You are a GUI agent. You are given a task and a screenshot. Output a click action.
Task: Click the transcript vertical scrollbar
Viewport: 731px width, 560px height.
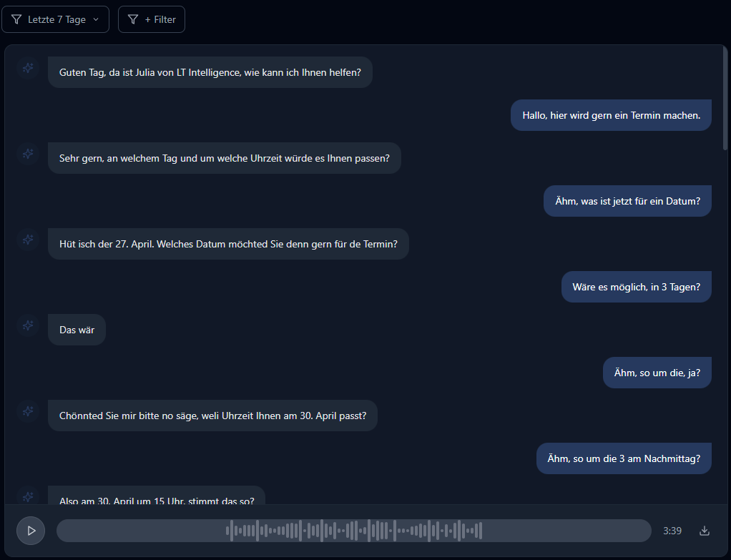(725, 98)
